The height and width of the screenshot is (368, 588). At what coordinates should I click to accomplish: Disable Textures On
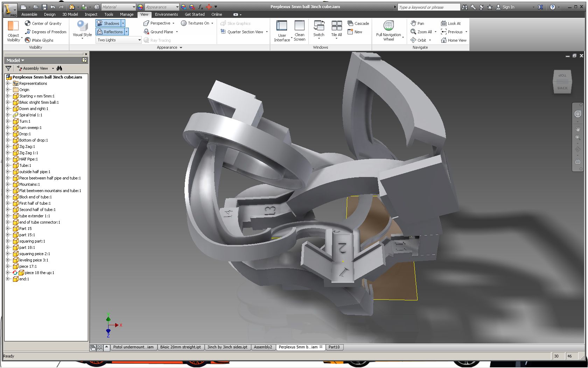[x=197, y=23]
